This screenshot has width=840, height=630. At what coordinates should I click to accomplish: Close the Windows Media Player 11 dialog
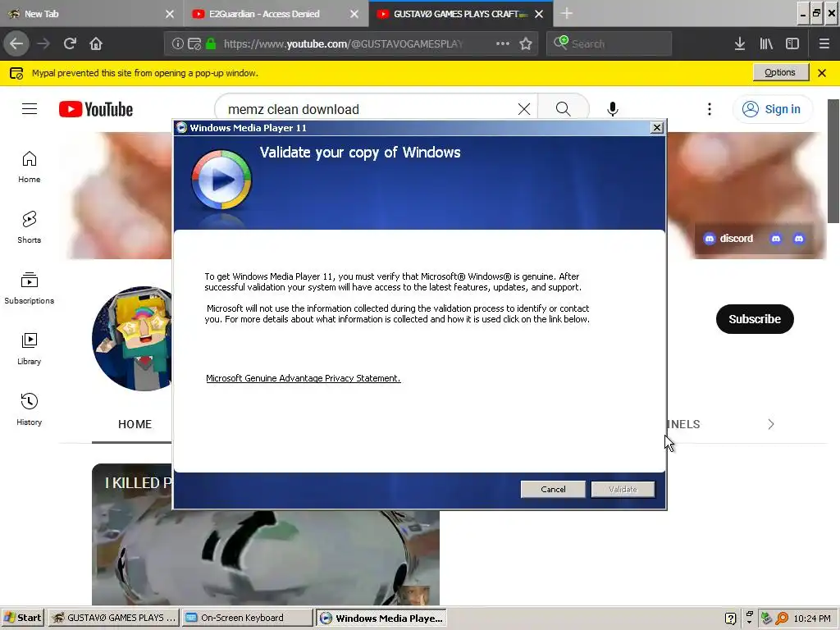tap(657, 127)
